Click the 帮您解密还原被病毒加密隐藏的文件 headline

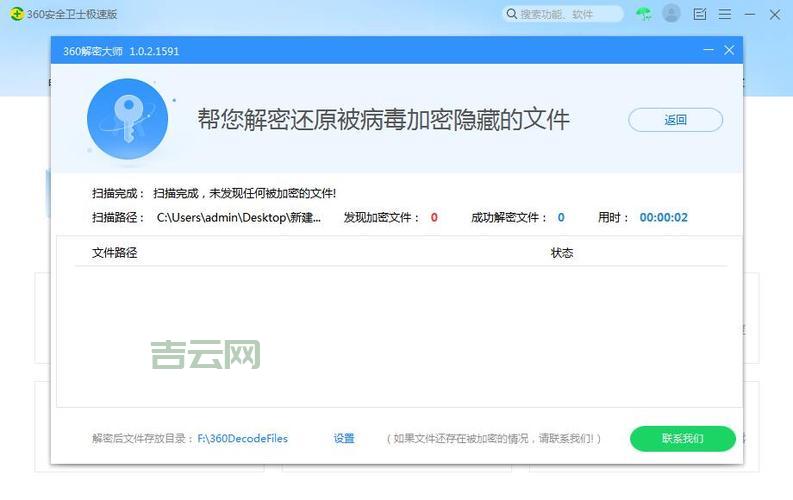tap(383, 120)
